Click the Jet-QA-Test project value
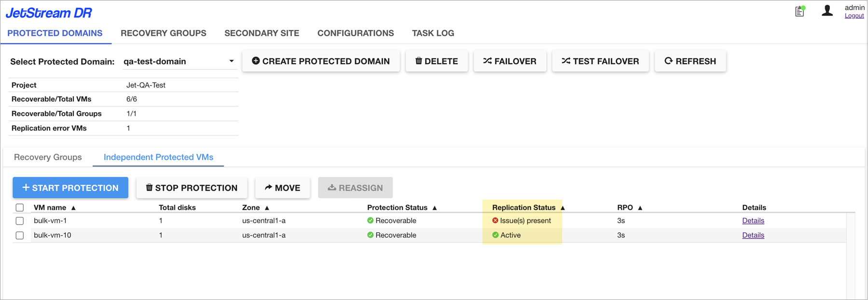Image resolution: width=868 pixels, height=300 pixels. click(x=146, y=85)
